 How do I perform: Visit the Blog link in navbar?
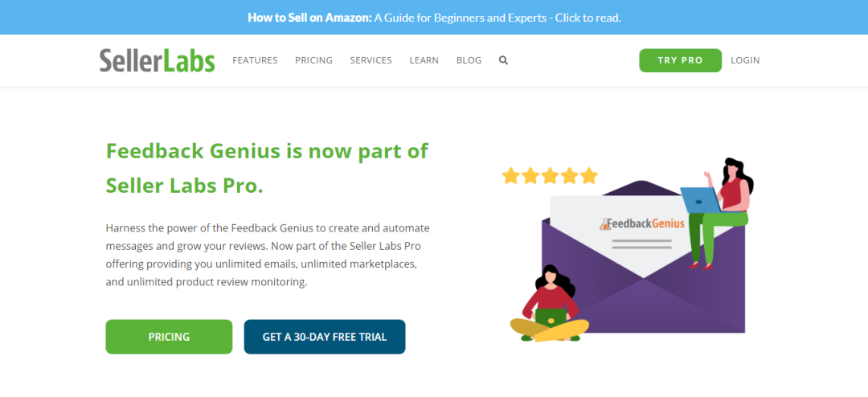point(469,60)
